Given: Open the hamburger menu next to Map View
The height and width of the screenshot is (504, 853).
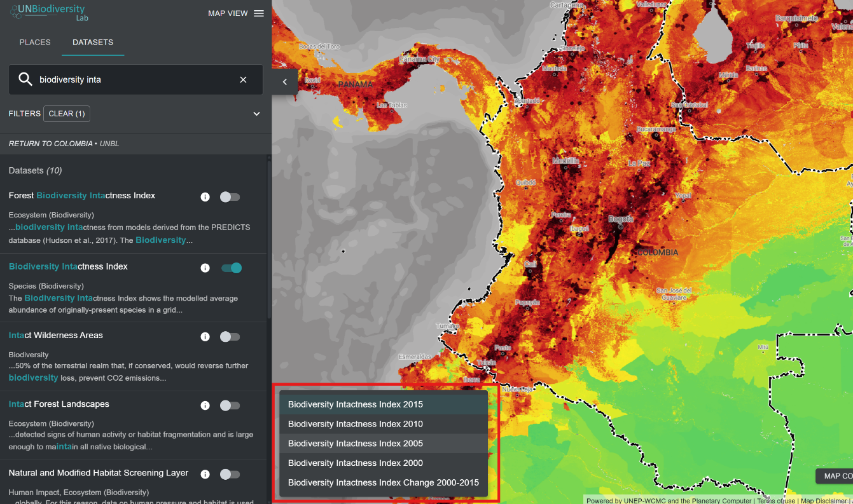Looking at the screenshot, I should (259, 13).
